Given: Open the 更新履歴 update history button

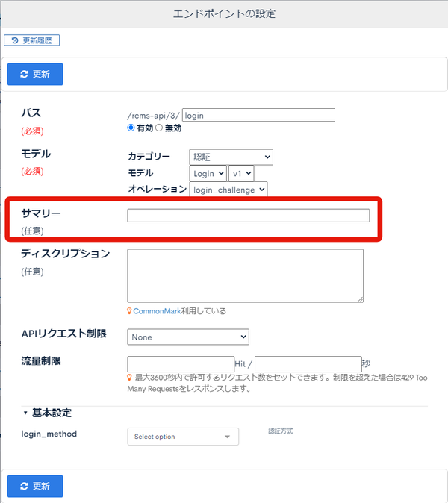Looking at the screenshot, I should (x=32, y=40).
